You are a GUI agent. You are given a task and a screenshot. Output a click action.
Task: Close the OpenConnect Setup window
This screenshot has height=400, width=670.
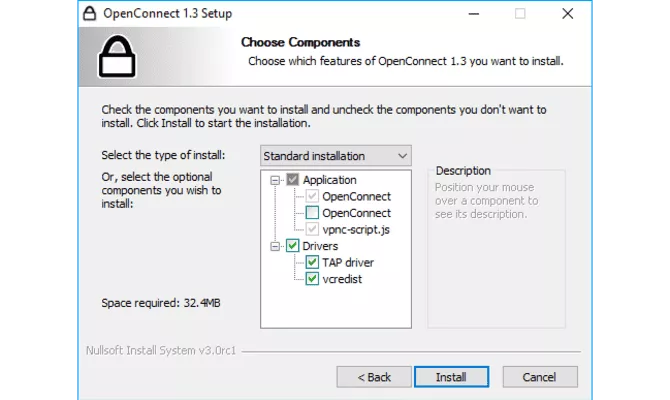click(x=568, y=14)
